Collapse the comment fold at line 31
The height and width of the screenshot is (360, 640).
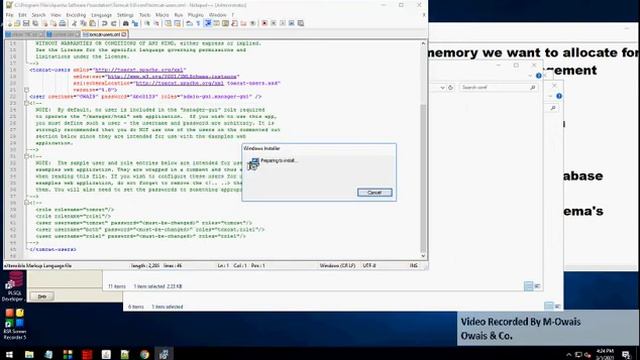27,156
